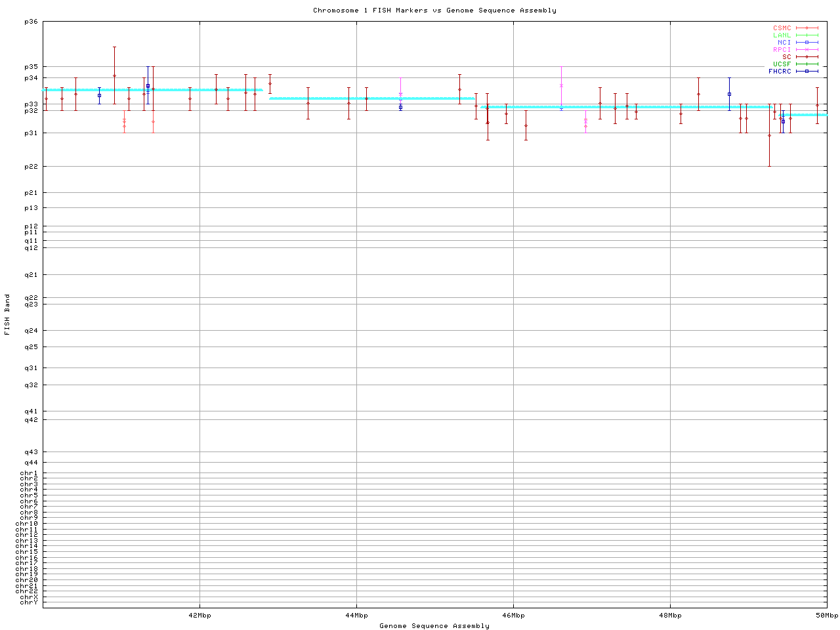Click the Genome Sequence Assembly axis title
This screenshot has height=630, width=840.
[x=434, y=626]
